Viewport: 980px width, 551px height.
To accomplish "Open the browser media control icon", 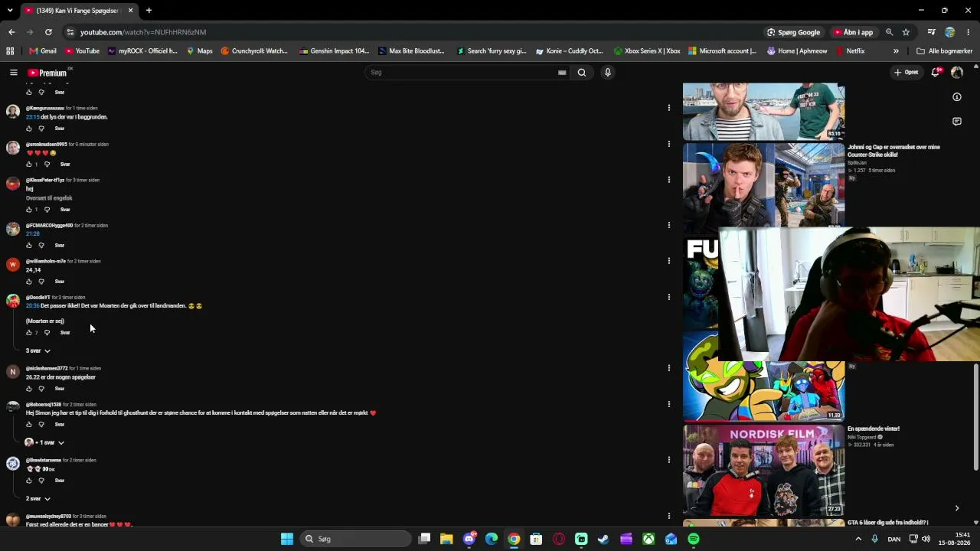I will pyautogui.click(x=931, y=32).
